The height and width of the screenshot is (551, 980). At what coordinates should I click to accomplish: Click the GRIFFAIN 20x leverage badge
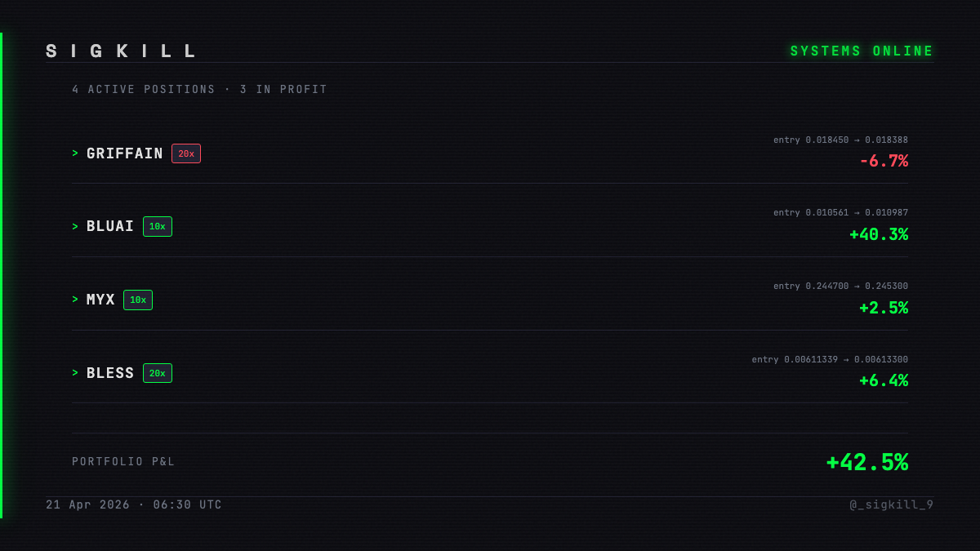click(x=186, y=153)
